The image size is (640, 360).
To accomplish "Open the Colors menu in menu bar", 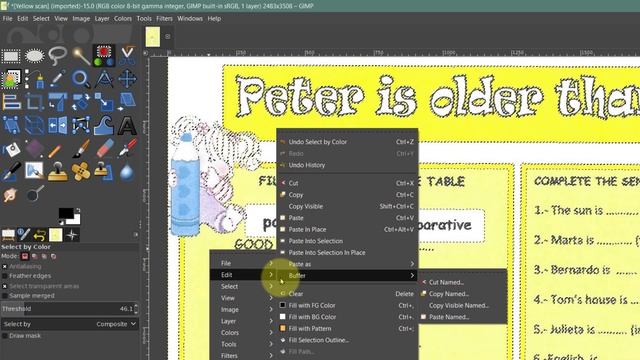I will 123,18.
